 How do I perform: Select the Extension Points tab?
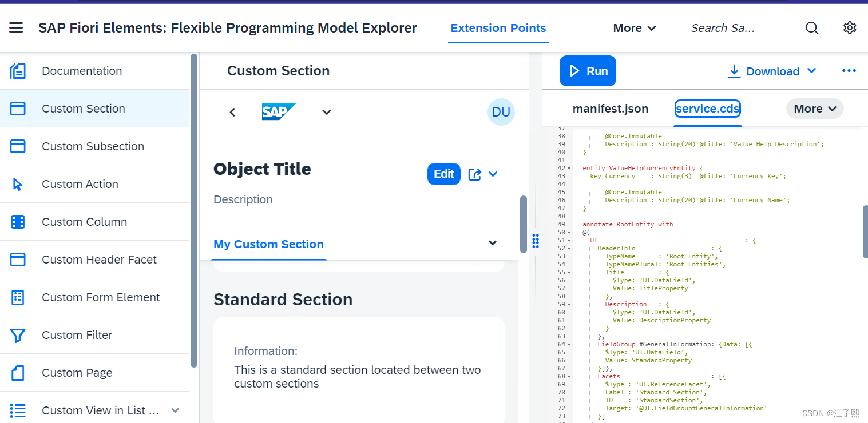tap(498, 28)
